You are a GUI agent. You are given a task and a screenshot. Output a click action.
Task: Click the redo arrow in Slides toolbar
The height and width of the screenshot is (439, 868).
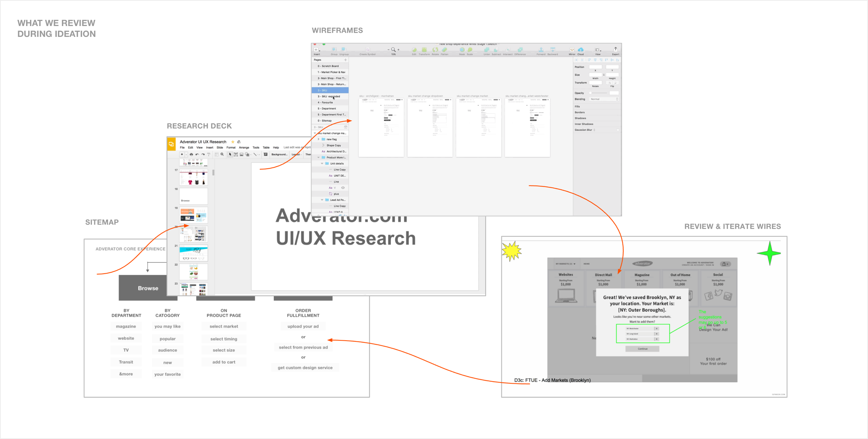coord(203,154)
